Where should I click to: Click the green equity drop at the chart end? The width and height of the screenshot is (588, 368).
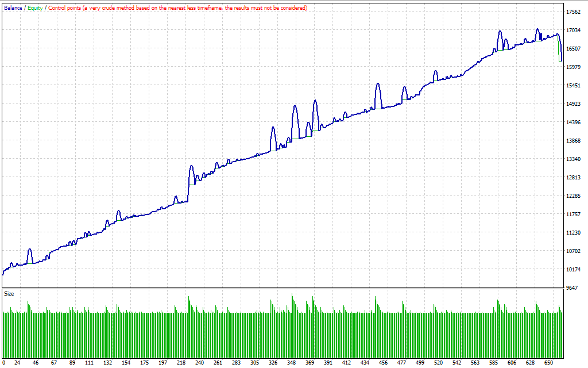(560, 53)
